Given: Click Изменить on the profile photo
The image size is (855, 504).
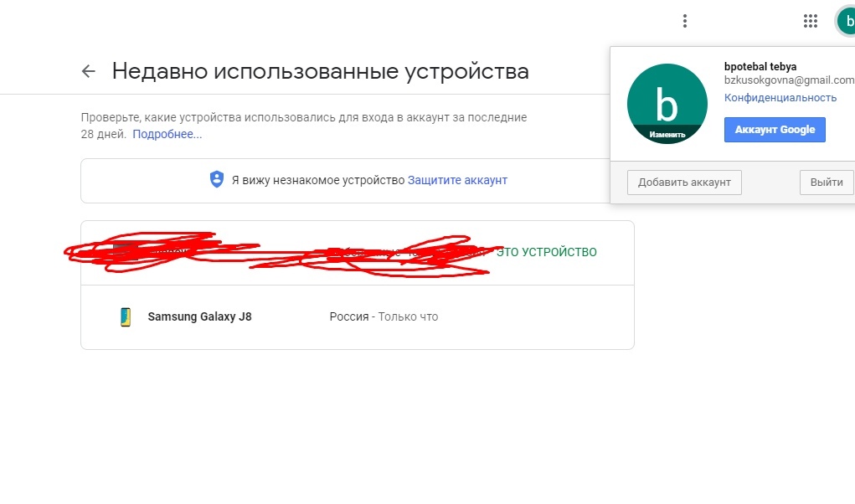Looking at the screenshot, I should 667,135.
